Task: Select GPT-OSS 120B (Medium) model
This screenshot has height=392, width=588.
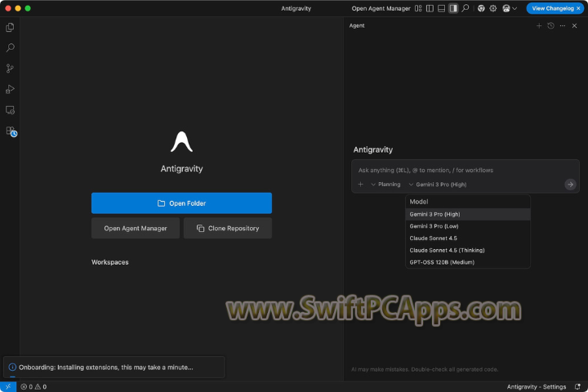Action: tap(468, 262)
